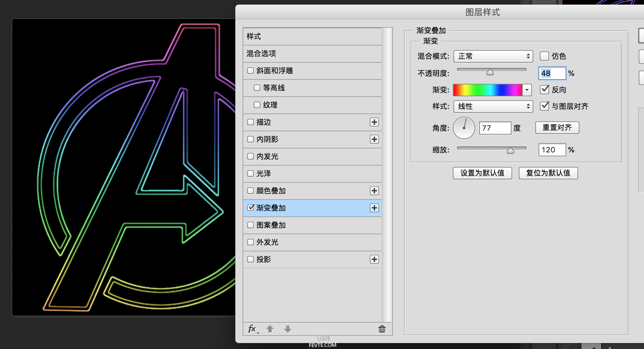Uncheck 与图层对齐 checkbox
This screenshot has height=349, width=644.
click(544, 106)
